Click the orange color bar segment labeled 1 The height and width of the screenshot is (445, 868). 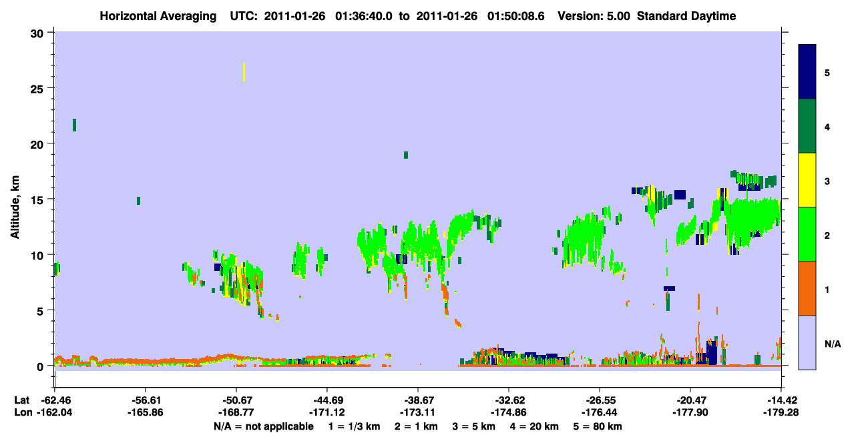point(807,288)
